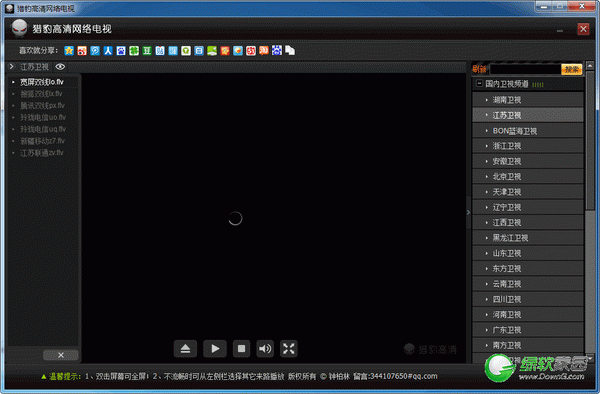Open the 四川卫视 channel

coord(528,299)
